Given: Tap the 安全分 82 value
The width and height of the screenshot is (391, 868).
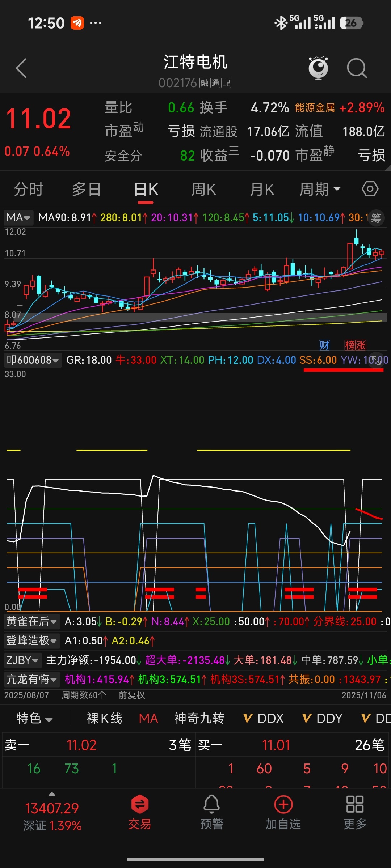Looking at the screenshot, I should (x=188, y=156).
